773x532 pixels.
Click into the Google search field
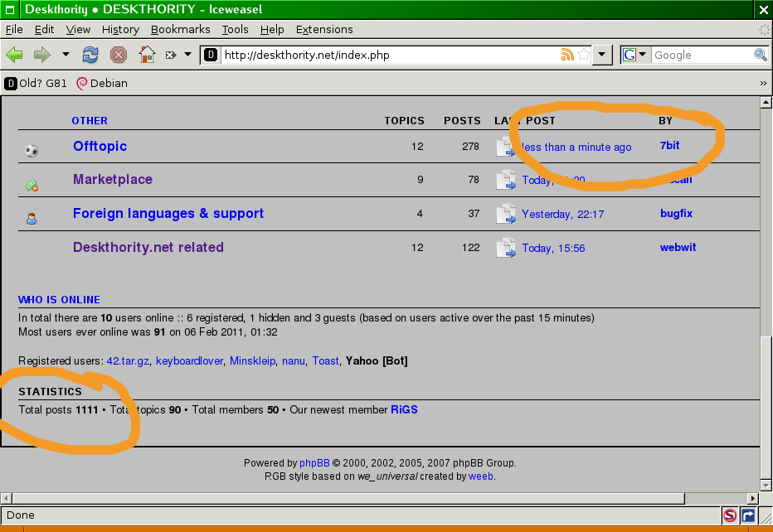701,56
